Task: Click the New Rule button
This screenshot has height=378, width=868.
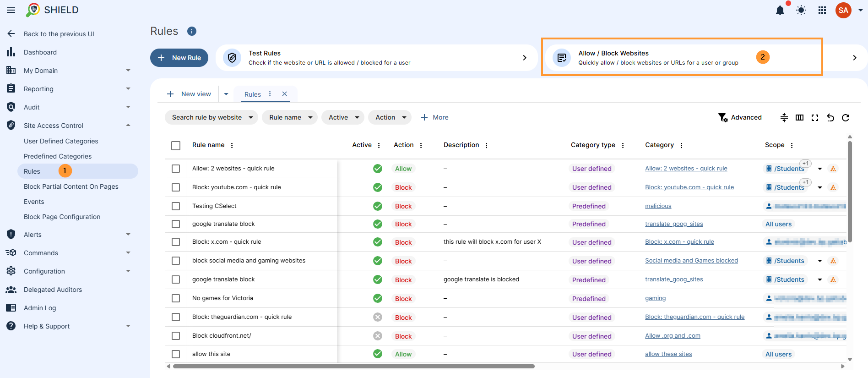Action: click(179, 58)
